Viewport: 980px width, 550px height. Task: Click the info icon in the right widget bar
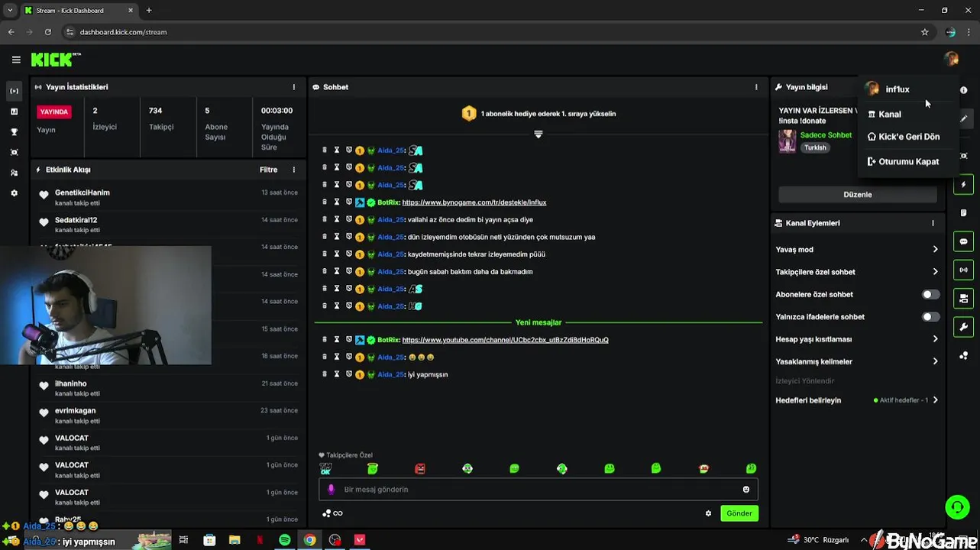click(964, 90)
